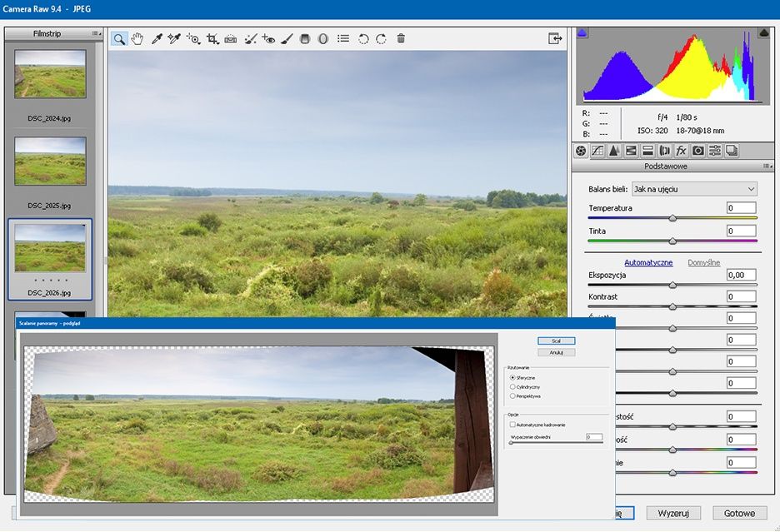Click the Gotowe button
This screenshot has width=780, height=532.
[739, 513]
